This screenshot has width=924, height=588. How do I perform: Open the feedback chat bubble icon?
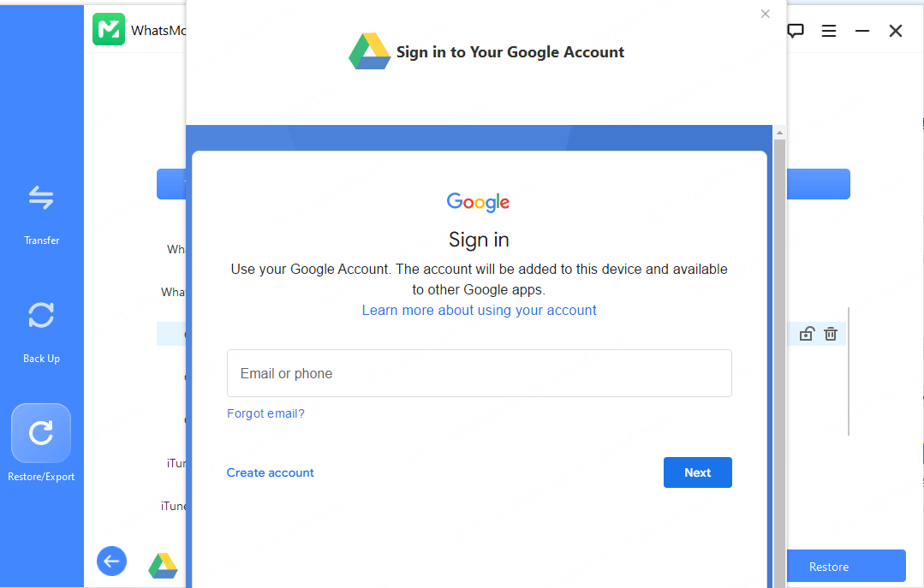(796, 31)
